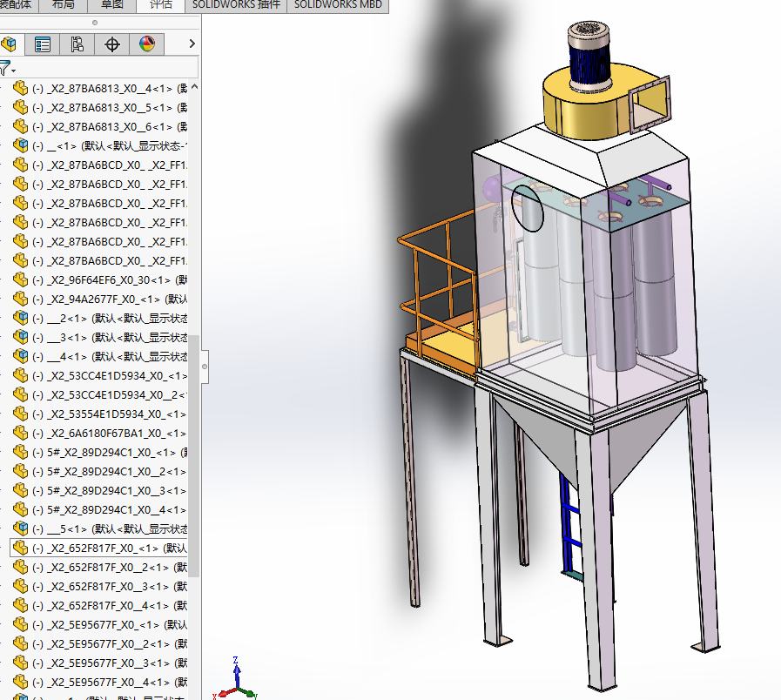
Task: Select the _X2_5E95677F_X0__2<1> component
Action: pyautogui.click(x=99, y=643)
